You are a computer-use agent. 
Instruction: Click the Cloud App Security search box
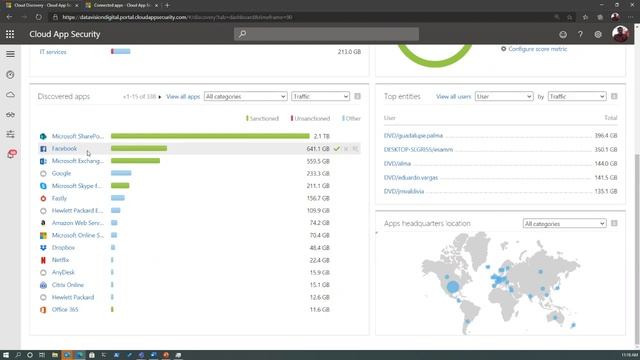[327, 34]
